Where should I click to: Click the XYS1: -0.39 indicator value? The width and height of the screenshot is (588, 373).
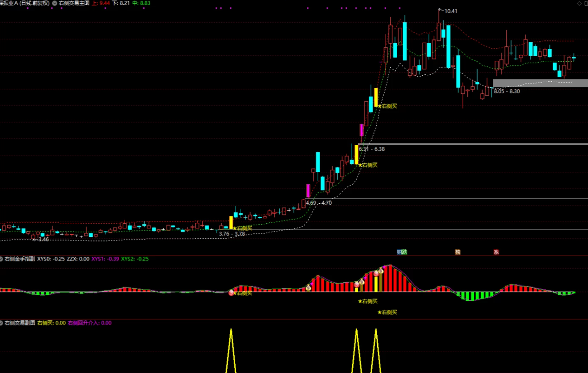click(x=105, y=259)
